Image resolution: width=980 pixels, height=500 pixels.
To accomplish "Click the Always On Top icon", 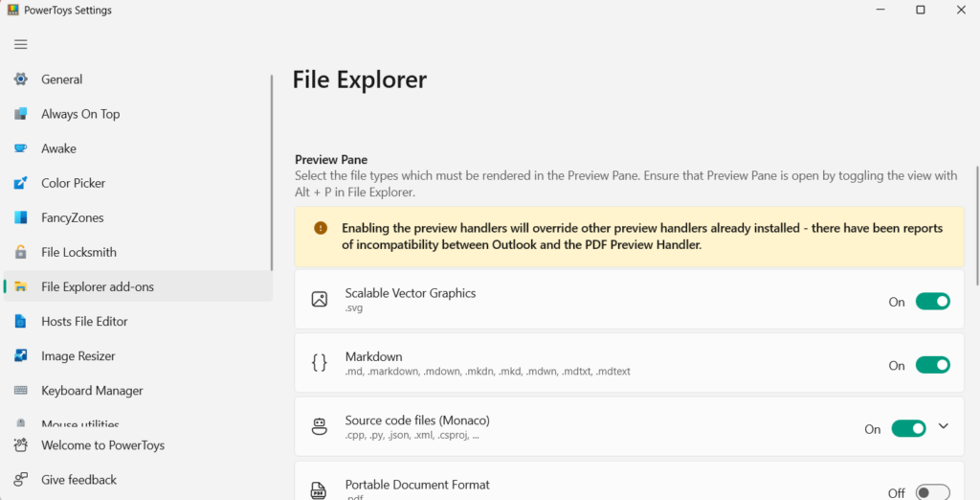I will click(21, 114).
